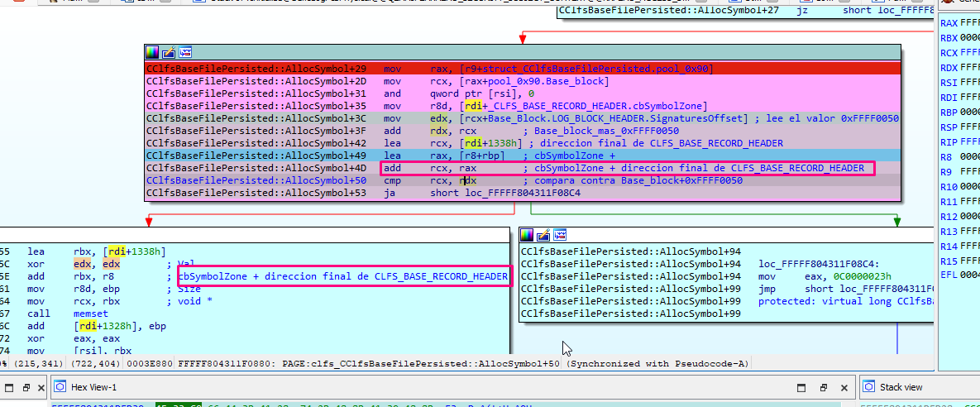Close the Hex View-1 panel
This screenshot has width=980, height=407.
coord(843,388)
